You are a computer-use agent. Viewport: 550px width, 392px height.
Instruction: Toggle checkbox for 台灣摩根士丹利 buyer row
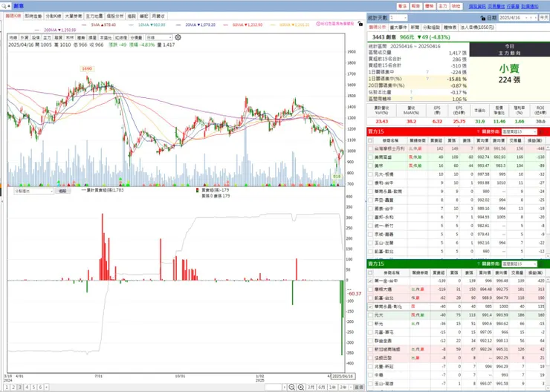370,149
